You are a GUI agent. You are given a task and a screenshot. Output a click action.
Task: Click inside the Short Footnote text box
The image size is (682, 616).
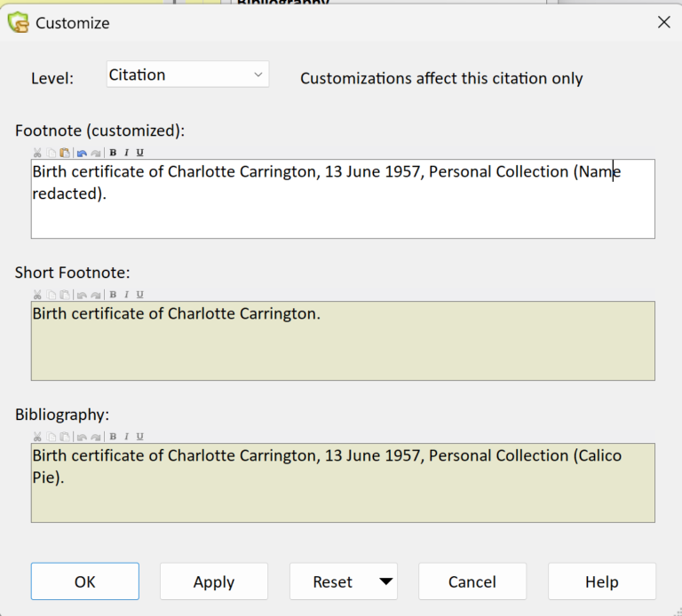(x=343, y=341)
